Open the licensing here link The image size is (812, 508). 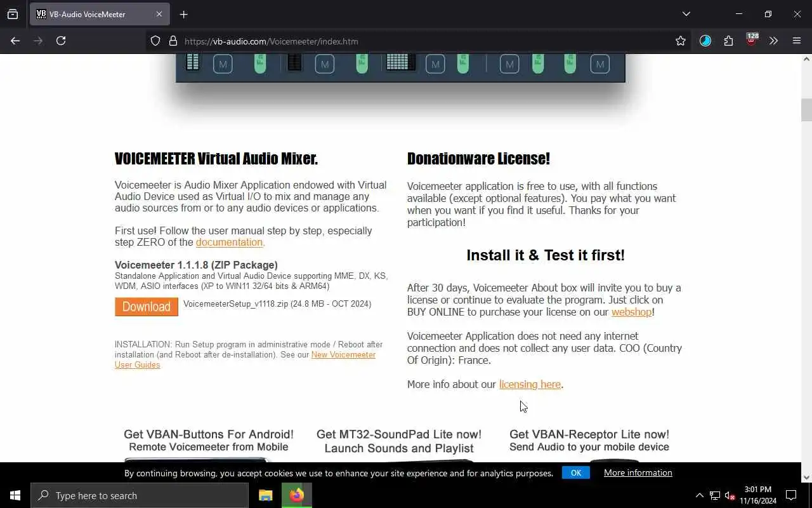tap(530, 385)
